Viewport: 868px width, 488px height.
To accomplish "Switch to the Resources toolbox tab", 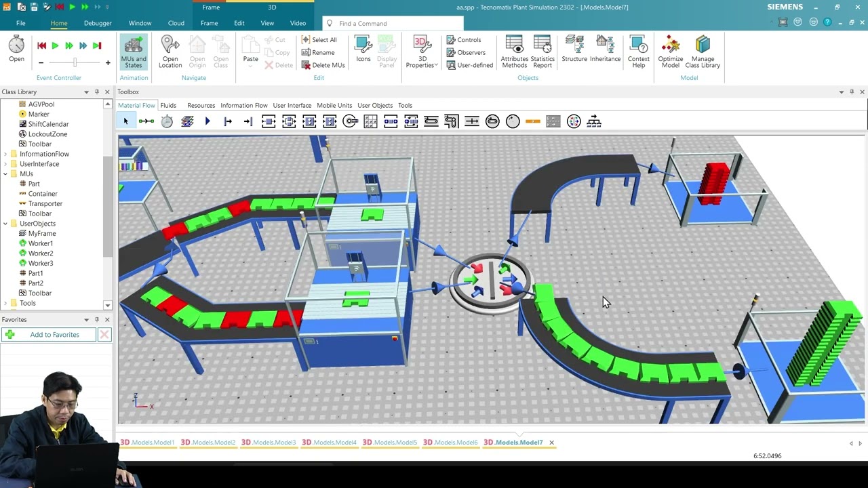I will tap(201, 106).
